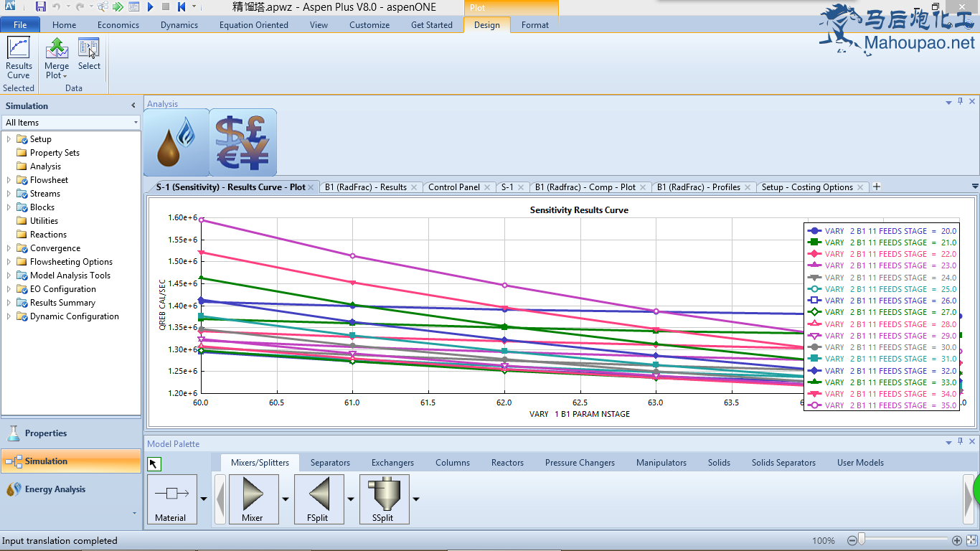Expand the Convergence tree node
The height and width of the screenshot is (551, 980).
9,248
